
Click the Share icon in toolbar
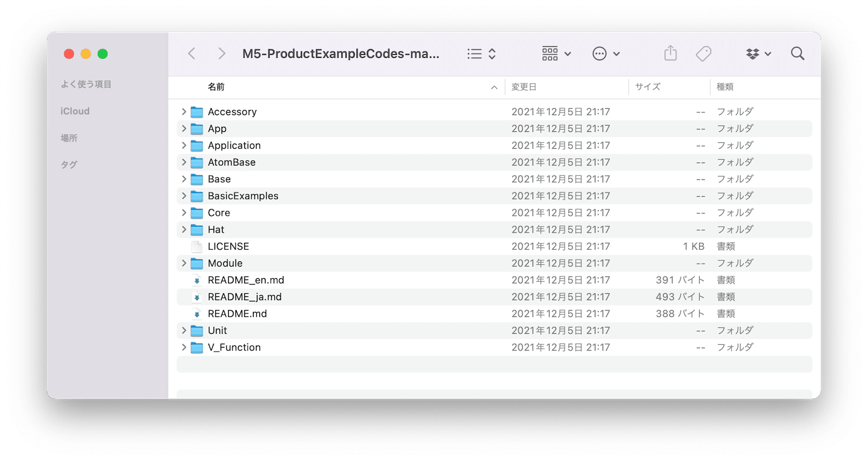670,54
